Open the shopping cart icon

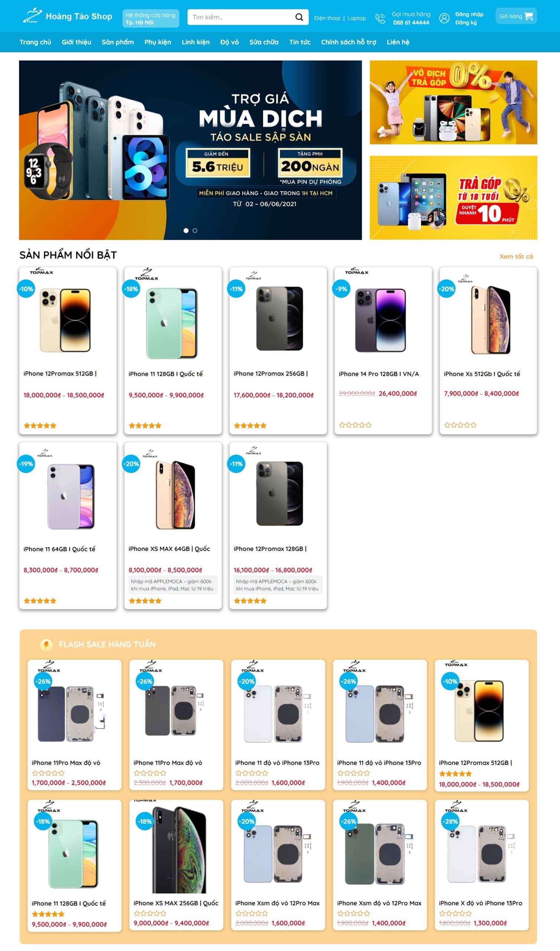tap(529, 16)
